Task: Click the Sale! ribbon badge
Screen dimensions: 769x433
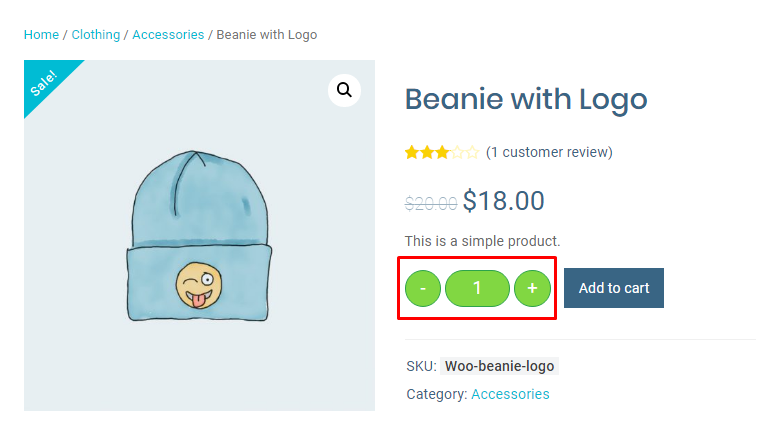Action: [x=45, y=81]
